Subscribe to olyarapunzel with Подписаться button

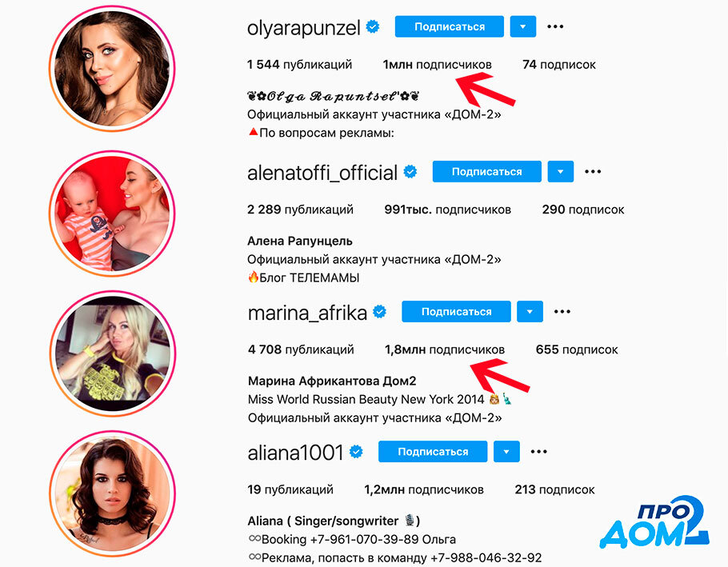click(450, 26)
